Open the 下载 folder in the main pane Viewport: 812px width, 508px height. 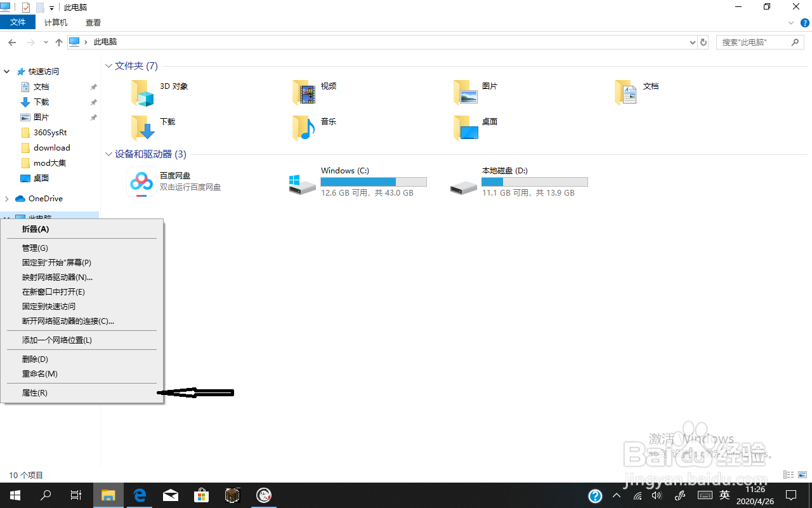(x=143, y=128)
